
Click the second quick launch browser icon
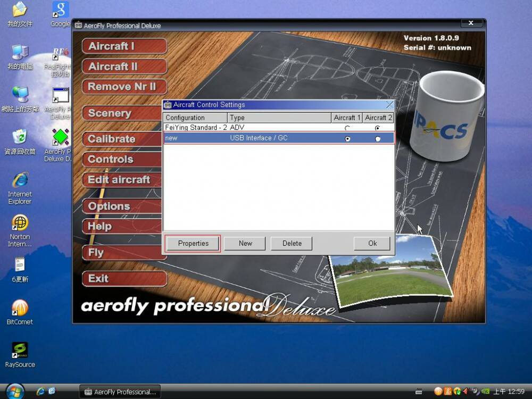coord(52,391)
